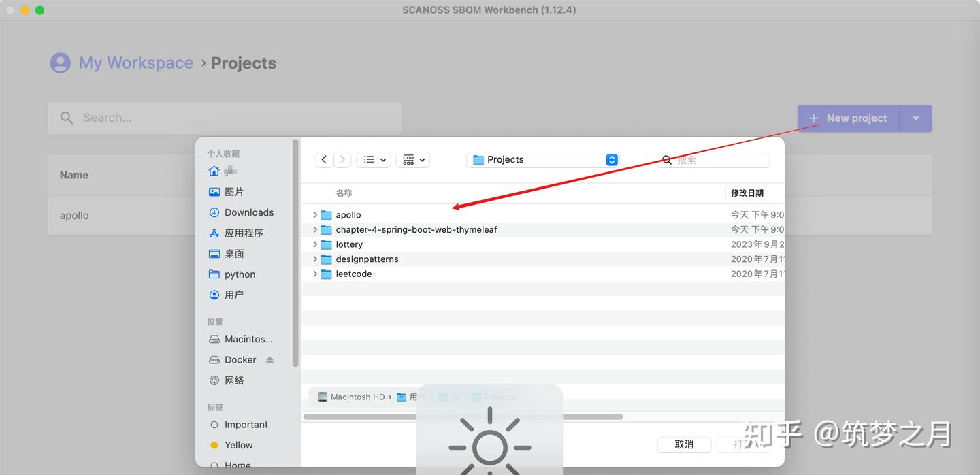Select the Home tag in the sidebar
The height and width of the screenshot is (475, 980).
[x=237, y=465]
